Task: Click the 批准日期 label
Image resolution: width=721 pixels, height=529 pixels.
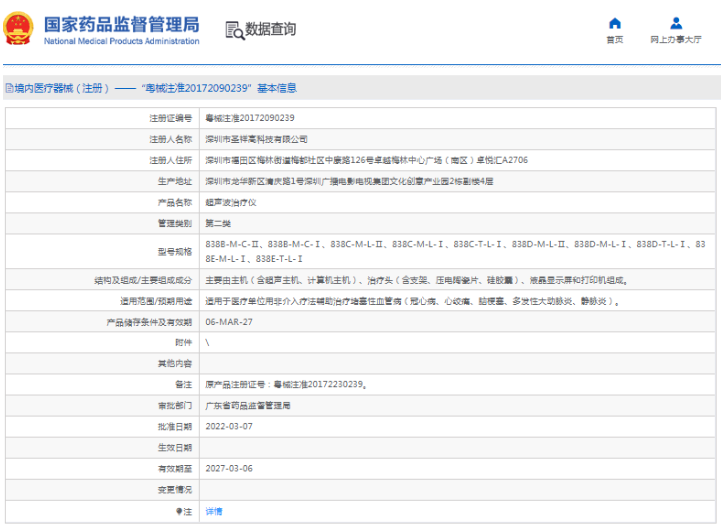Action: click(175, 426)
